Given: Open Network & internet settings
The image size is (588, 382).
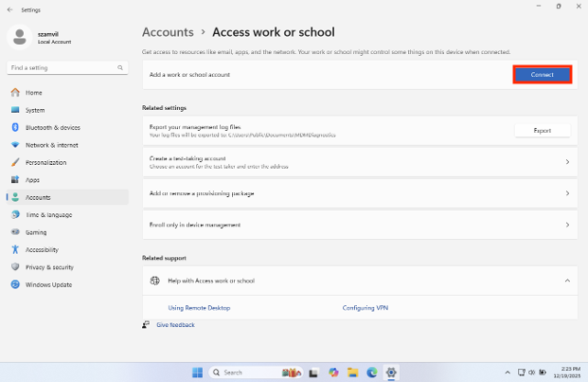Looking at the screenshot, I should click(53, 145).
